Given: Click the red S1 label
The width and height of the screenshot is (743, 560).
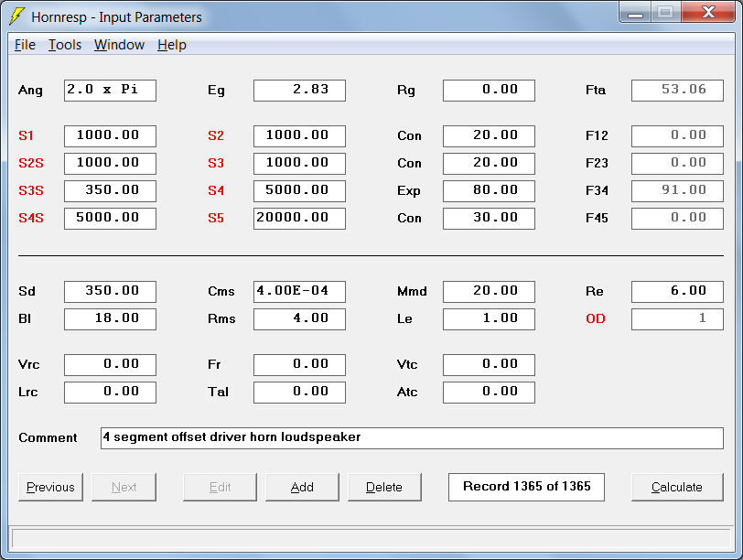Looking at the screenshot, I should (x=26, y=136).
